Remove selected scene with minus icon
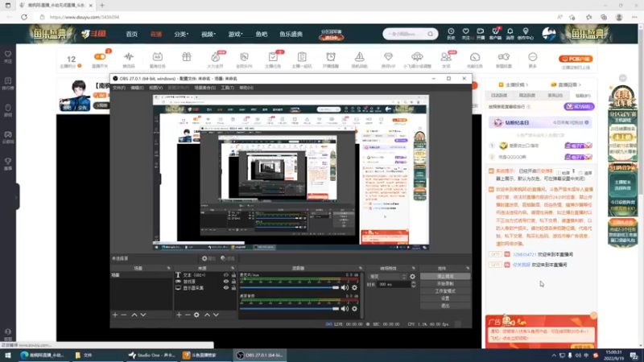 tap(124, 315)
